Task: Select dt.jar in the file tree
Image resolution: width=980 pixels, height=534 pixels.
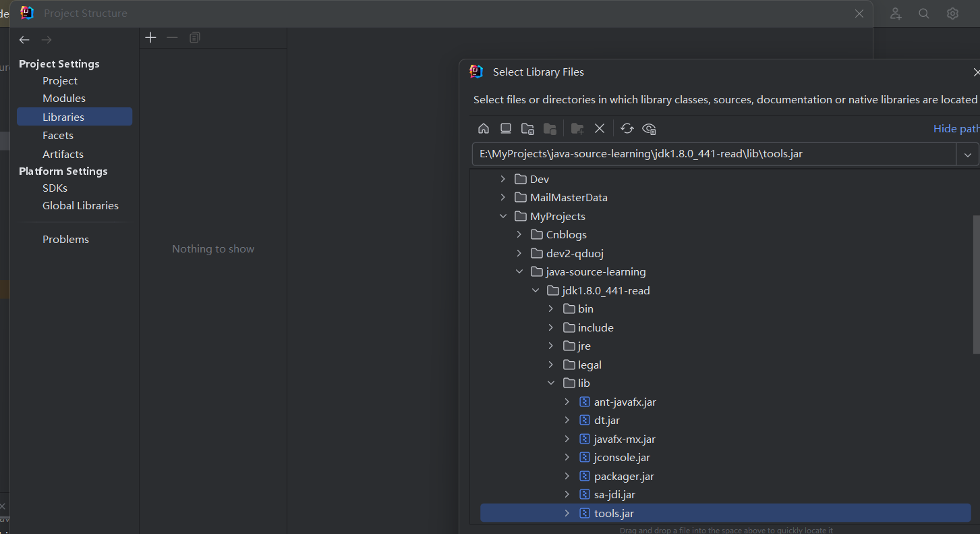Action: click(606, 420)
